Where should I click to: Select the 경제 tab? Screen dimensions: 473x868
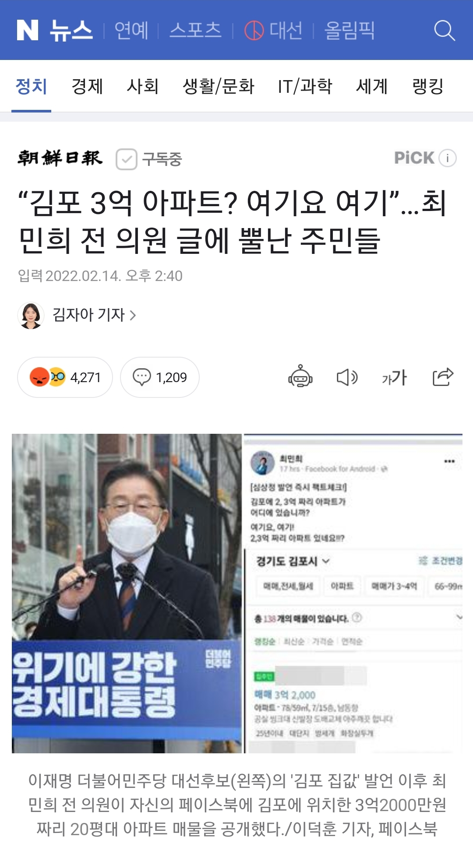(x=87, y=86)
